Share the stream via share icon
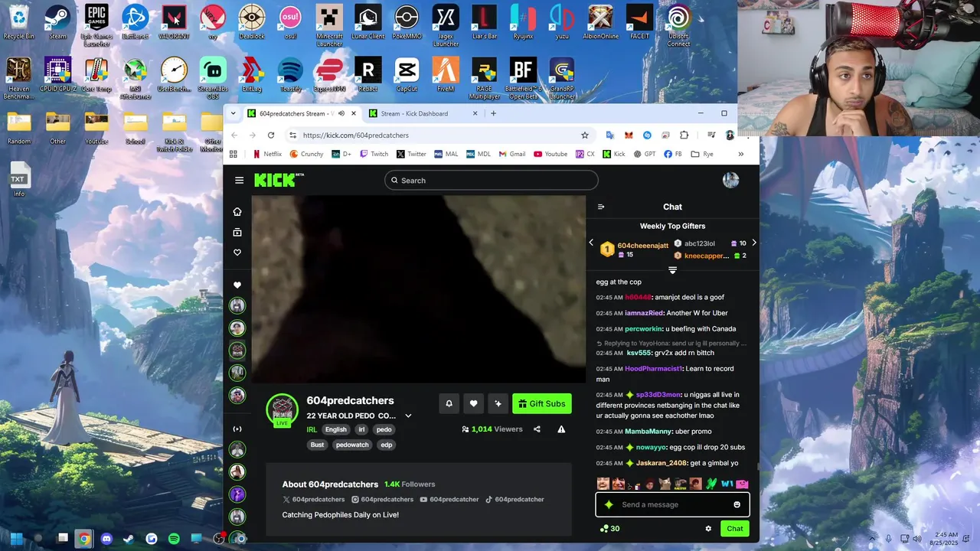 pyautogui.click(x=537, y=429)
